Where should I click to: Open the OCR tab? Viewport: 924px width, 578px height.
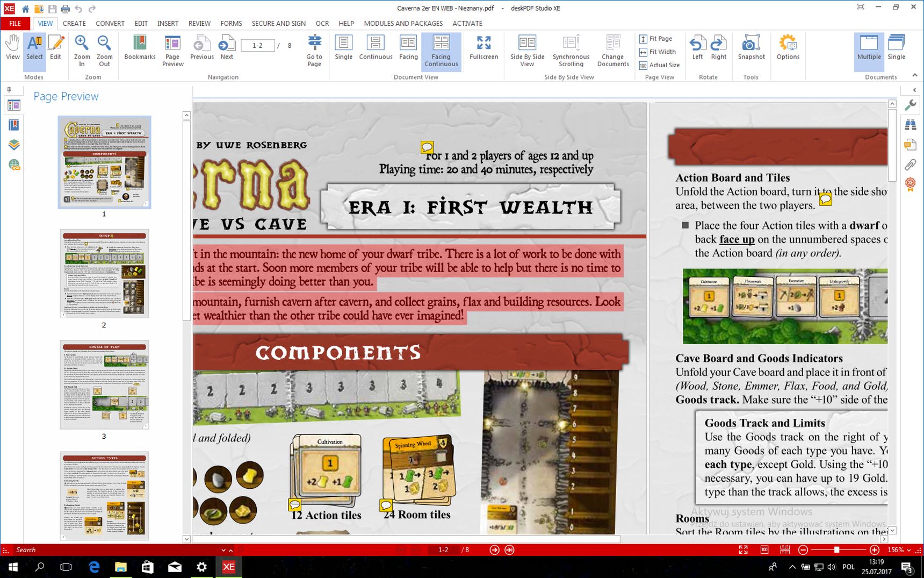[322, 23]
